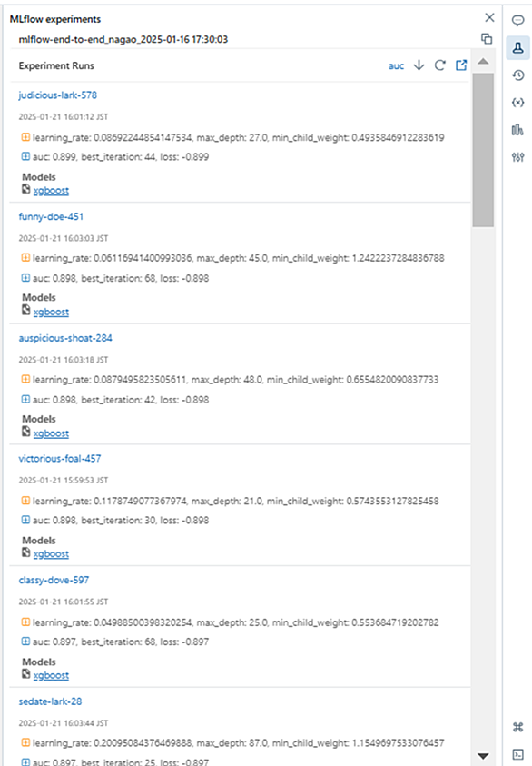
Task: Open xgboost model under funny-doe-451
Action: (x=51, y=313)
